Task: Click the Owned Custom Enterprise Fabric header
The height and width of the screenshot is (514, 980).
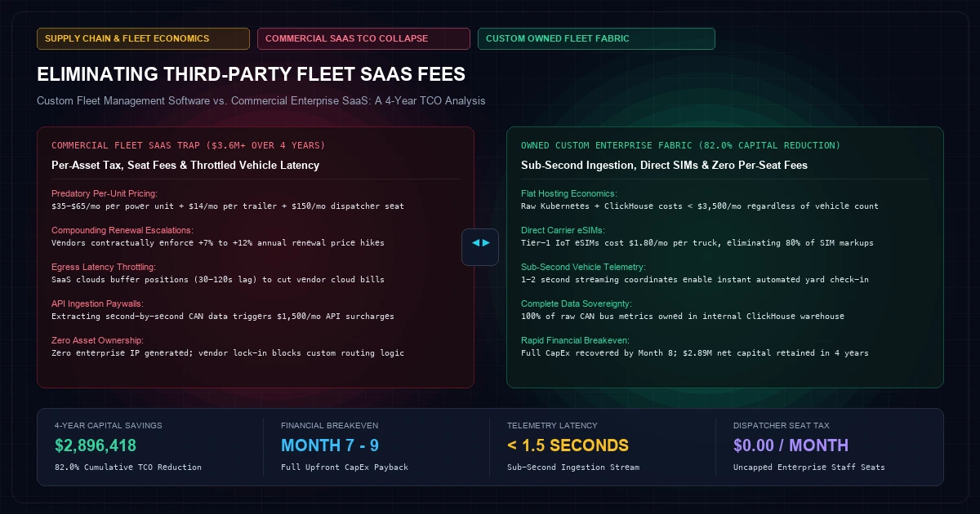Action: click(x=680, y=145)
